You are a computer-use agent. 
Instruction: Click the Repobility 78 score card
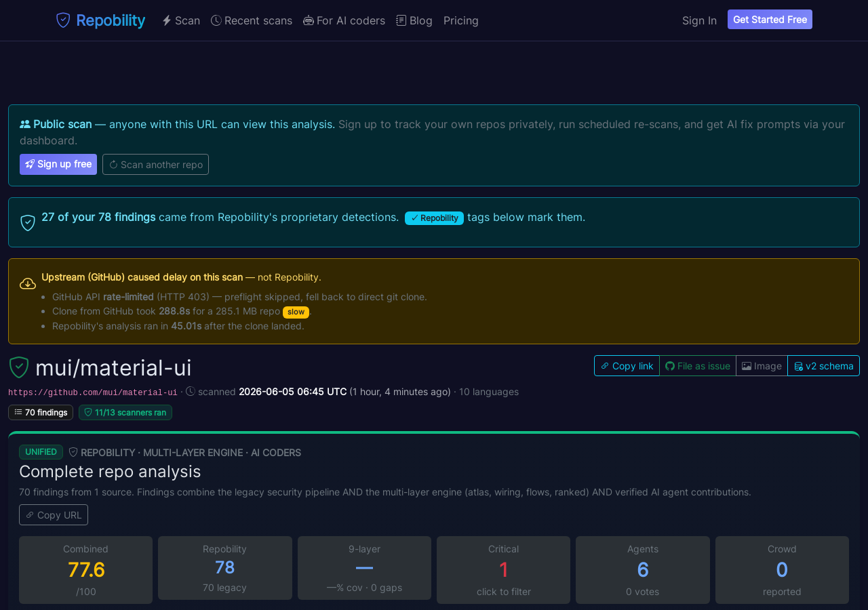225,568
